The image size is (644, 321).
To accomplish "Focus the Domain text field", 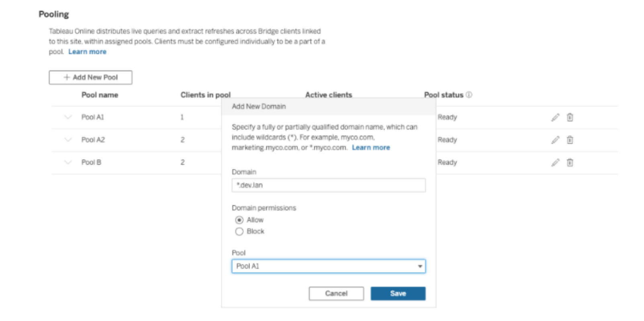I will (329, 185).
